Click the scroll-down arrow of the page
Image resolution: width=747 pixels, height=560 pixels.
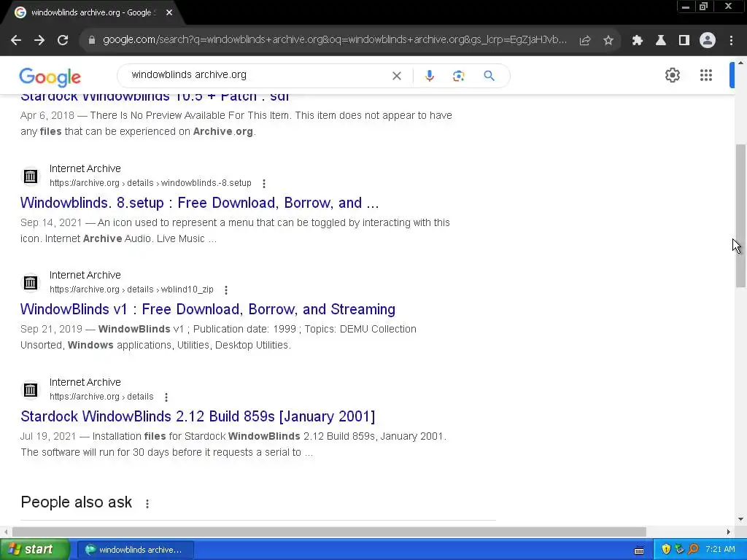pyautogui.click(x=740, y=519)
